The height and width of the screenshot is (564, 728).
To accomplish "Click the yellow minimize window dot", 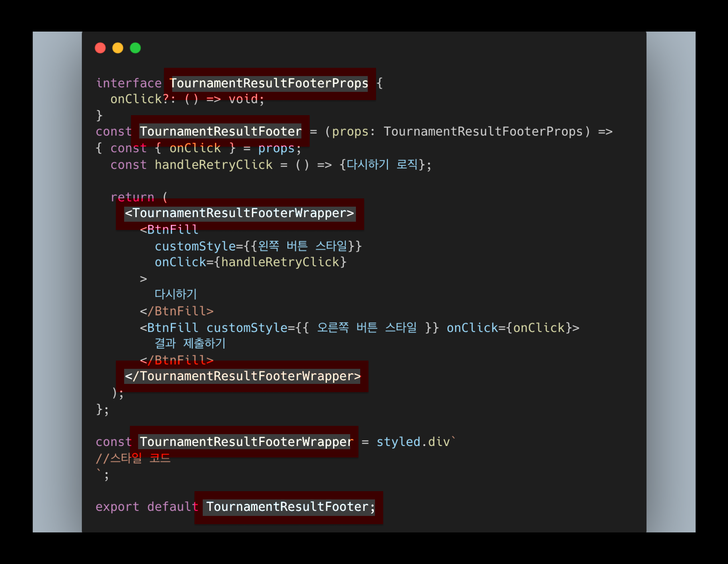I will click(118, 48).
